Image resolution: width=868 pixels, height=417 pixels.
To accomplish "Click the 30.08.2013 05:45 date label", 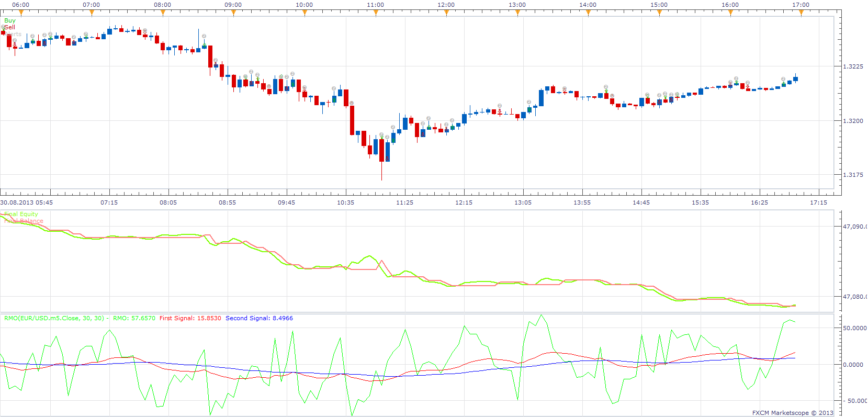I will coord(26,202).
